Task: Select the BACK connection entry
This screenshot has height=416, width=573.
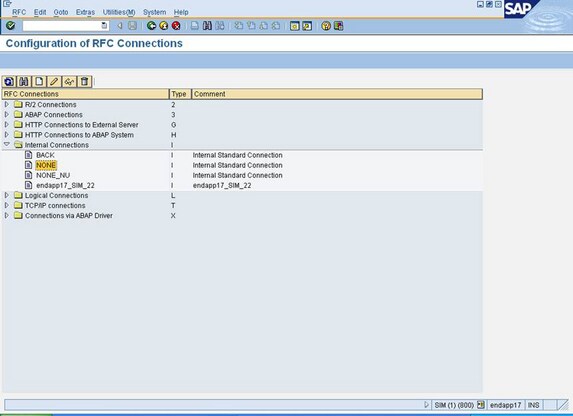Action: [45, 155]
